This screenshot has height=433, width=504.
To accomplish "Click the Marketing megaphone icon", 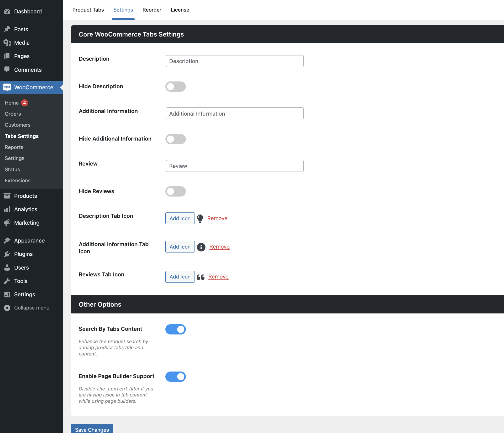I will tap(7, 223).
